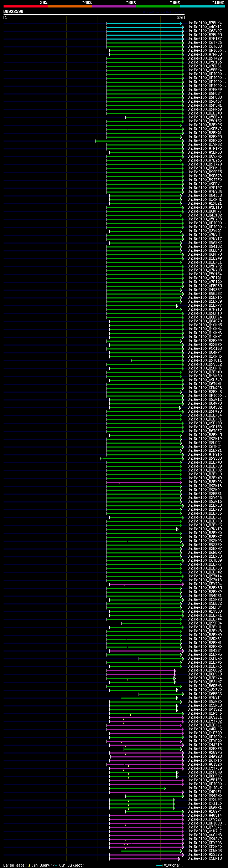Open the UniRef100_C6SY07 hit
Image resolution: width=228 pixels, height=868 pixels.
[204, 31]
